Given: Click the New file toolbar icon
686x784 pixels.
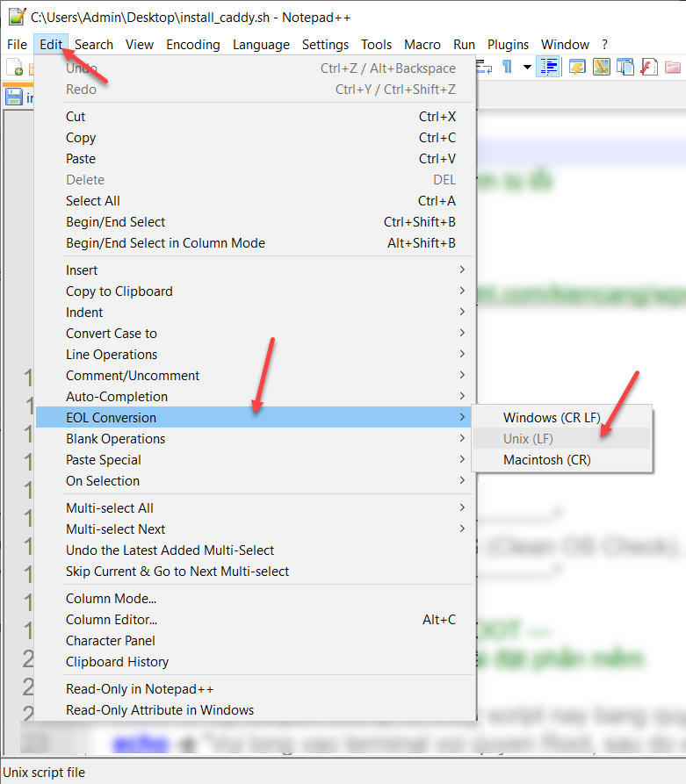Looking at the screenshot, I should click(14, 68).
